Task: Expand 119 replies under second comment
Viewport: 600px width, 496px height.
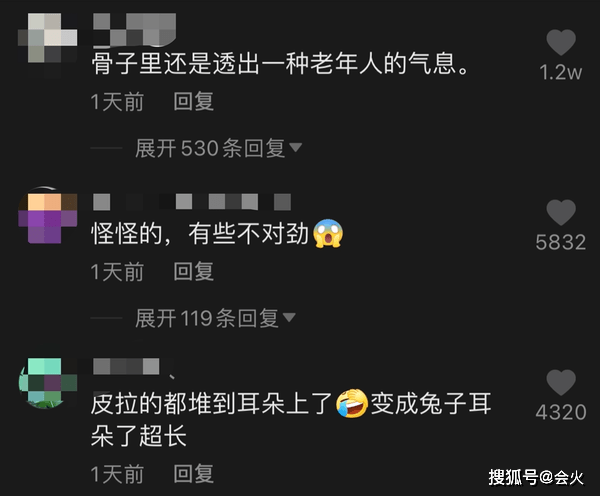Action: tap(215, 318)
